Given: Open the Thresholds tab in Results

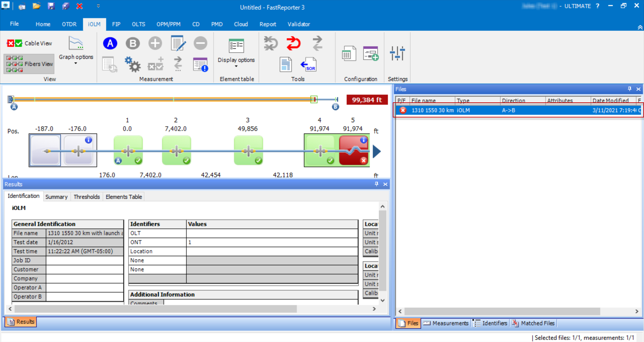Looking at the screenshot, I should click(87, 197).
